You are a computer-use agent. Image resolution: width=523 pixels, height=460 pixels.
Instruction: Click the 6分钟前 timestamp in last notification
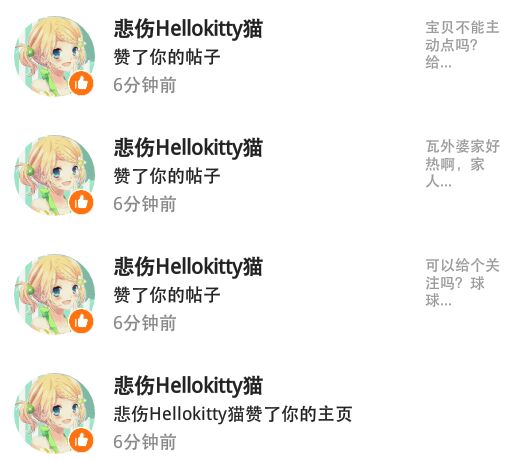pyautogui.click(x=145, y=442)
